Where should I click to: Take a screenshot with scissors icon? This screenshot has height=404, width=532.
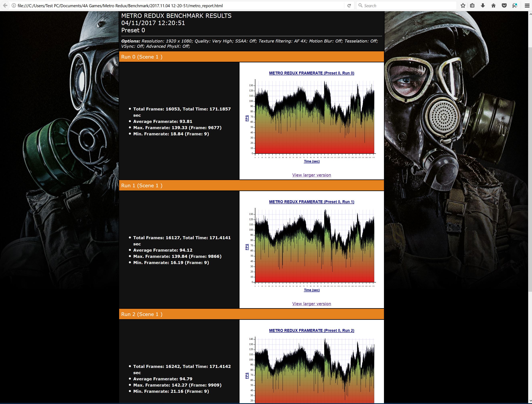pyautogui.click(x=515, y=6)
